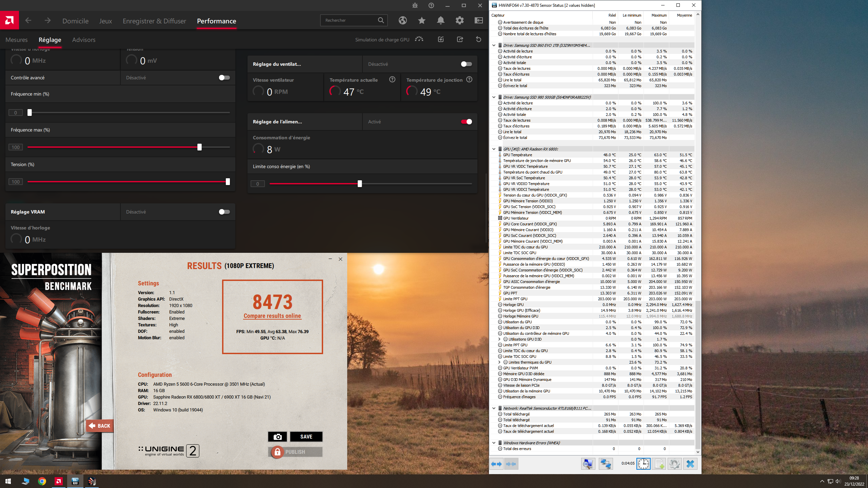Collapse the Samsung SSD 980 500GB drive section
The height and width of the screenshot is (488, 868).
[x=494, y=97]
